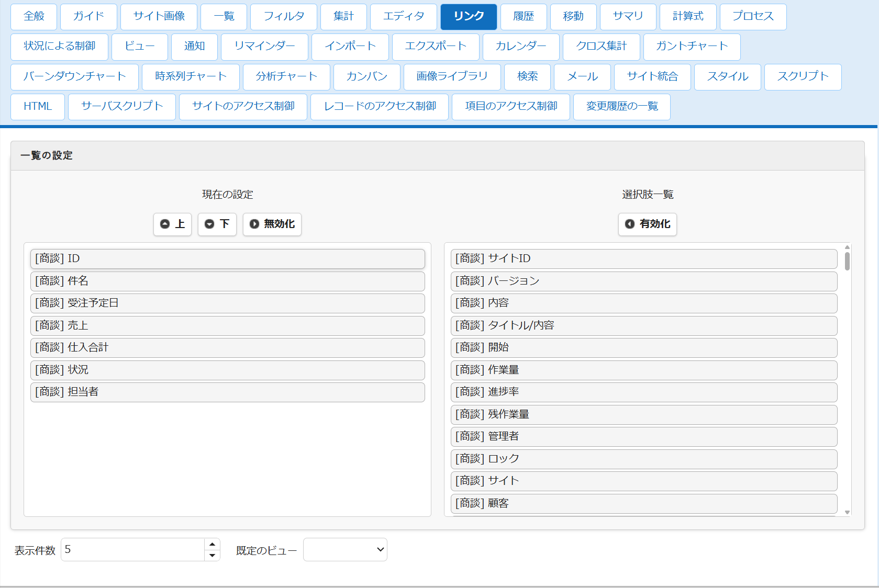Viewport: 879px width, 588px height.
Task: Open the HTML tab
Action: pos(38,107)
